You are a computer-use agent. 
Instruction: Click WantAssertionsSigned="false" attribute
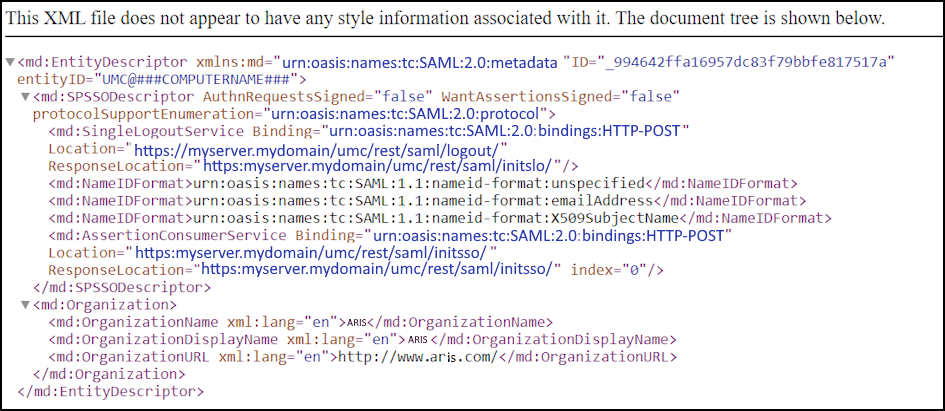tap(561, 97)
